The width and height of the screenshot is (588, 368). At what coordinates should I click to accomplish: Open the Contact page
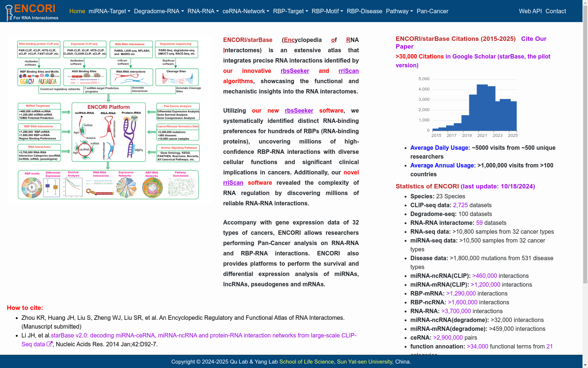click(x=556, y=11)
